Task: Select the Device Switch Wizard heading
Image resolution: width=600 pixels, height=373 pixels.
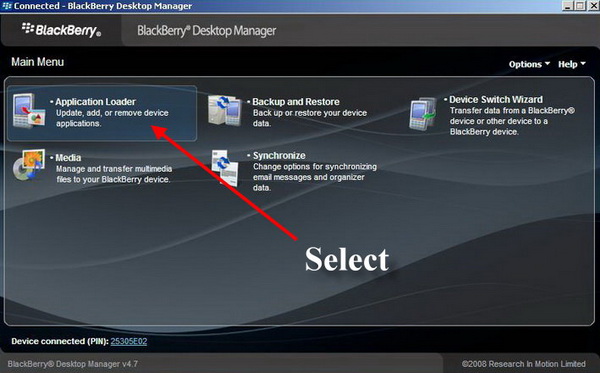Action: click(496, 99)
